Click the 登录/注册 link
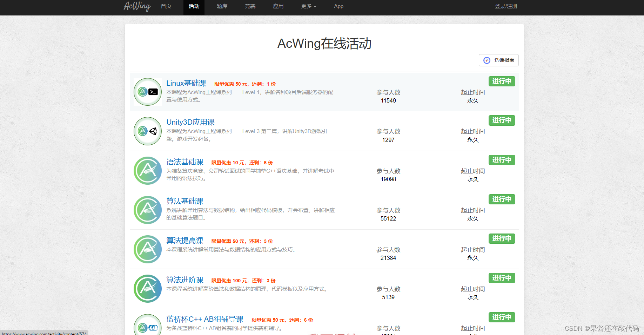Viewport: 644px width, 335px height. (x=506, y=6)
